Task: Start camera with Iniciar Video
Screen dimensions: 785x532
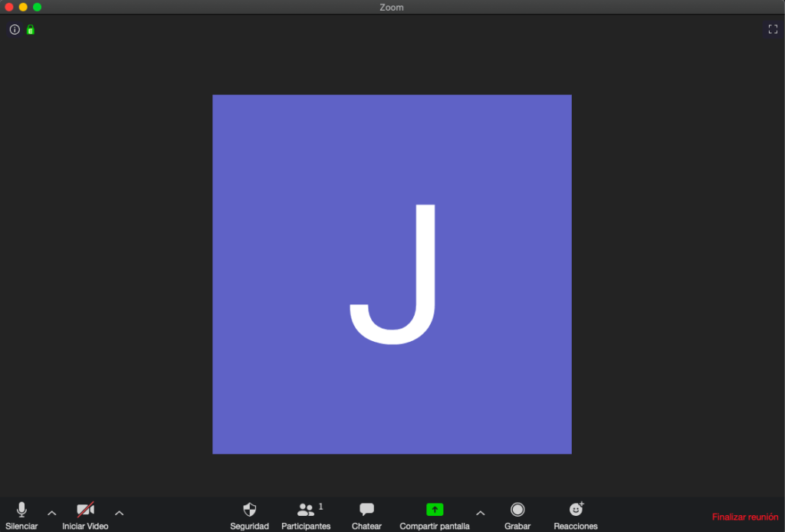Action: (85, 514)
